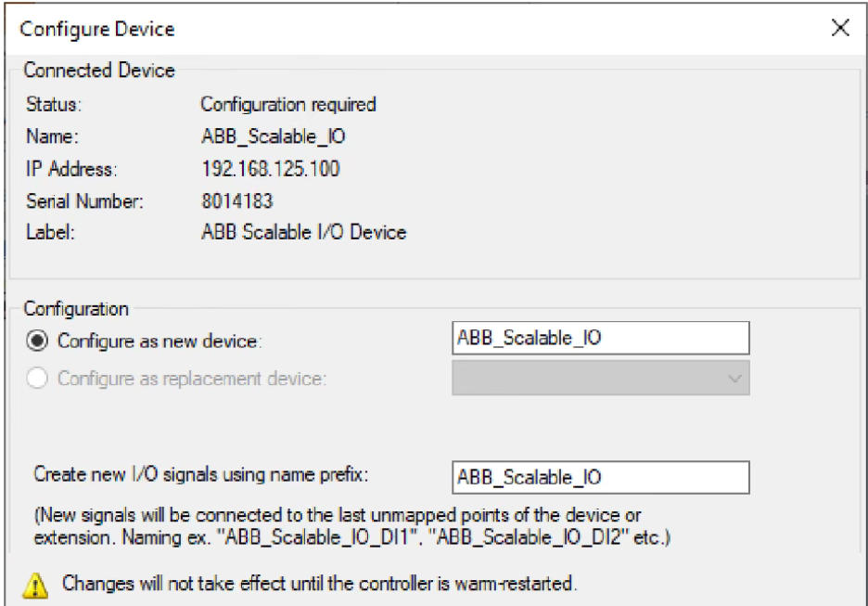Click the IP address value 192.168.125.100

point(270,169)
